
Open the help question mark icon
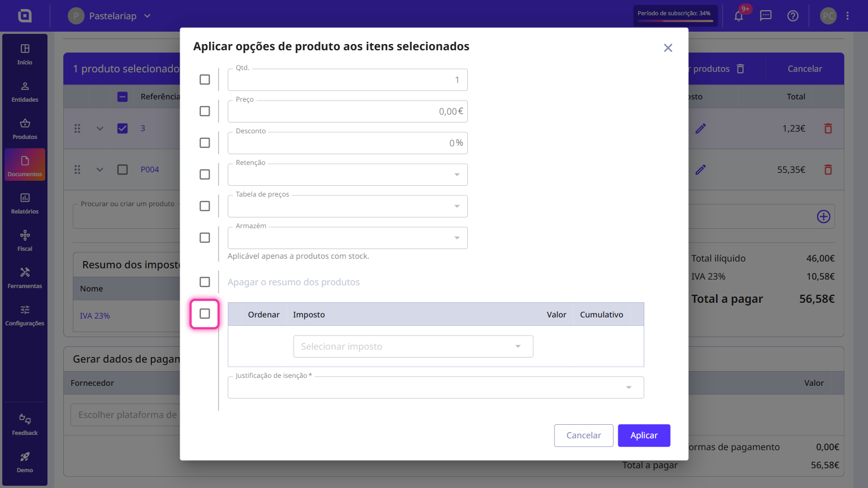pos(793,16)
